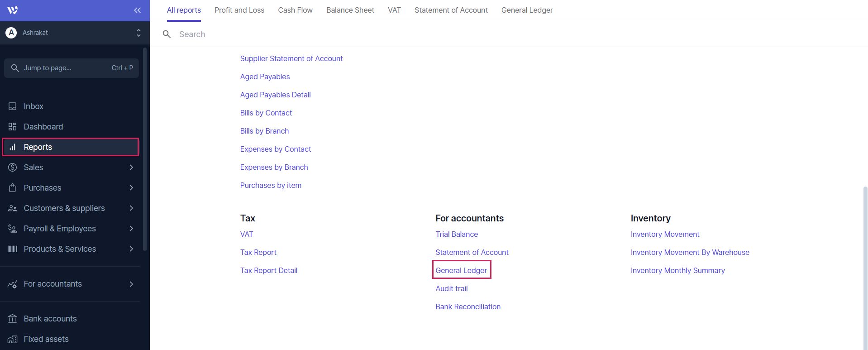Click the search magnifier icon in reports
This screenshot has height=350, width=868.
click(x=167, y=34)
